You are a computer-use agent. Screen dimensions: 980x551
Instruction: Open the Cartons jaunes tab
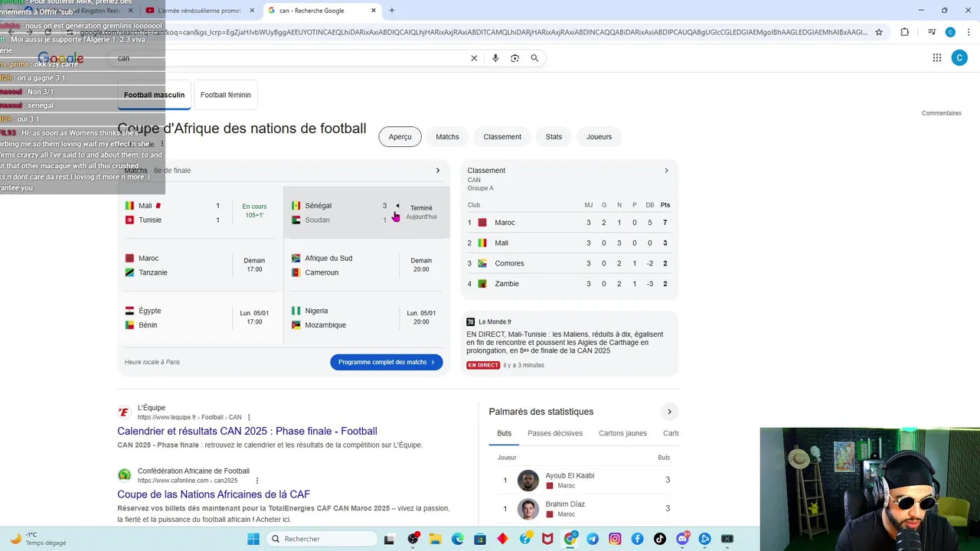coord(622,433)
